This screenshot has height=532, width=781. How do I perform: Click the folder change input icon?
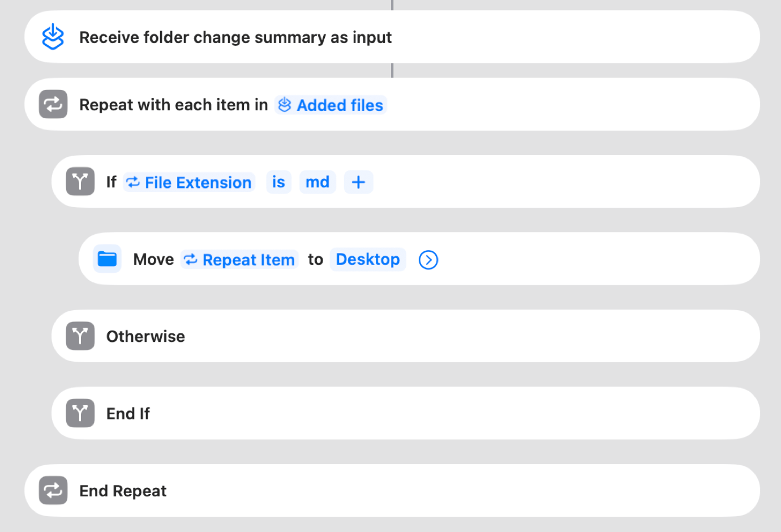click(53, 37)
